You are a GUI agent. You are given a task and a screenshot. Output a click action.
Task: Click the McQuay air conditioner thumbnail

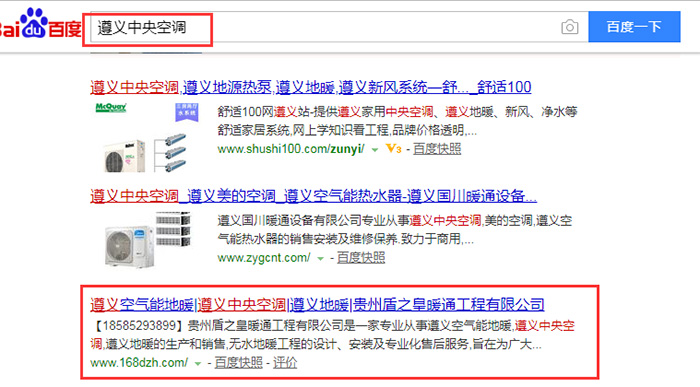pyautogui.click(x=145, y=137)
